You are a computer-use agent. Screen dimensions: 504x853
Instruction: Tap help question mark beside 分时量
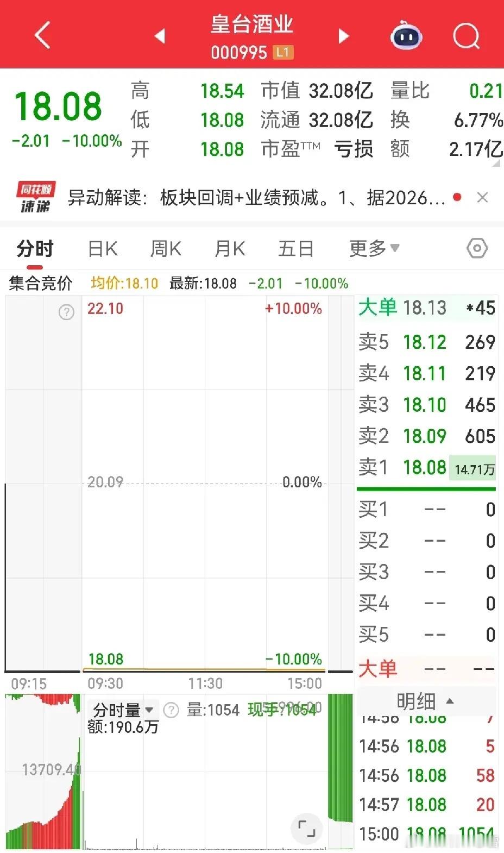pyautogui.click(x=171, y=710)
